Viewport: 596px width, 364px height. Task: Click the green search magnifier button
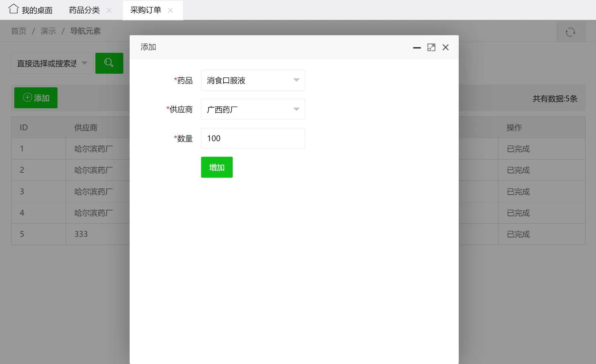pos(109,63)
